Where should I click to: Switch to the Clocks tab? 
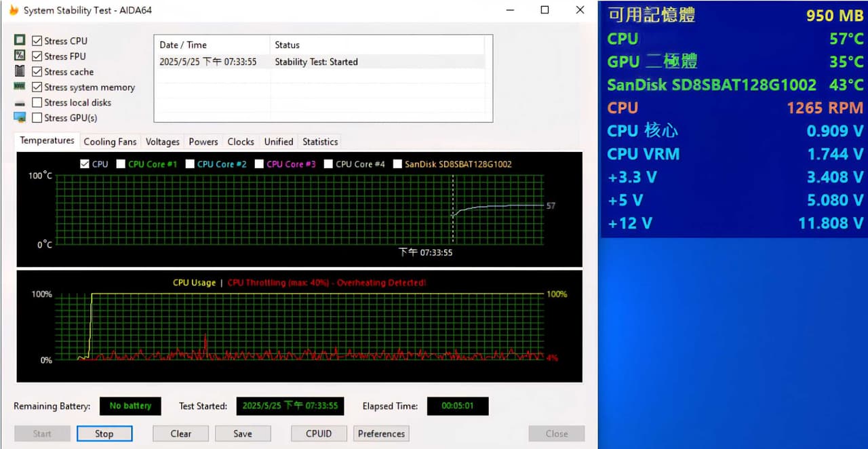pos(241,142)
